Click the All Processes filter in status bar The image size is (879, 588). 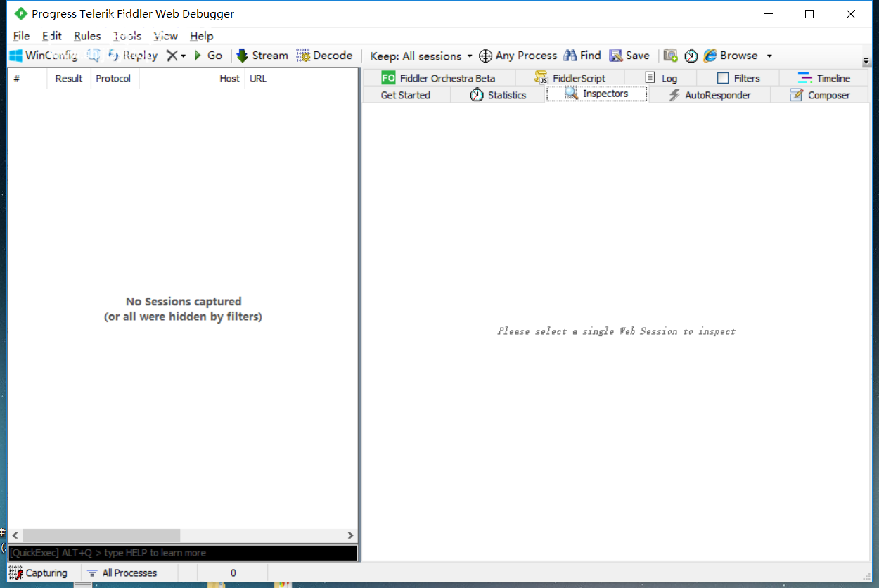click(130, 573)
